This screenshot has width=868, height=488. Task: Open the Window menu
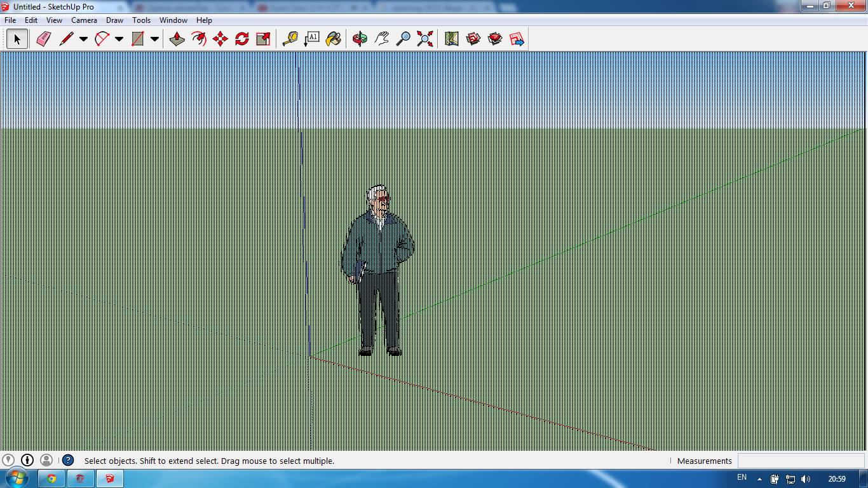[173, 20]
